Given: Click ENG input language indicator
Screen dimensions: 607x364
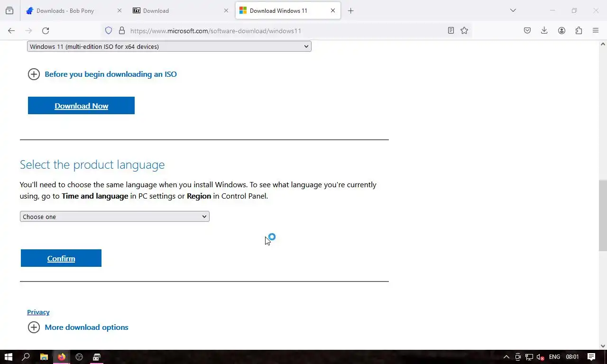Looking at the screenshot, I should coord(554,357).
